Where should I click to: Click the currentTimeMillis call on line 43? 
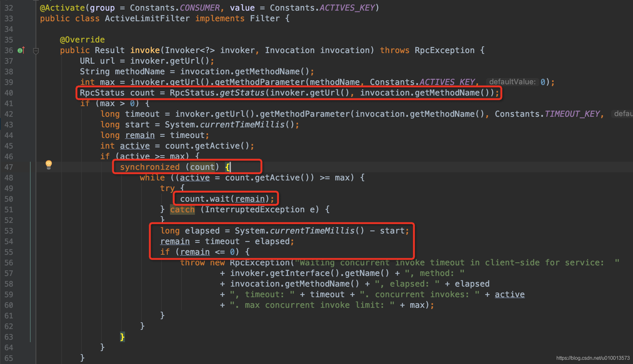(242, 125)
